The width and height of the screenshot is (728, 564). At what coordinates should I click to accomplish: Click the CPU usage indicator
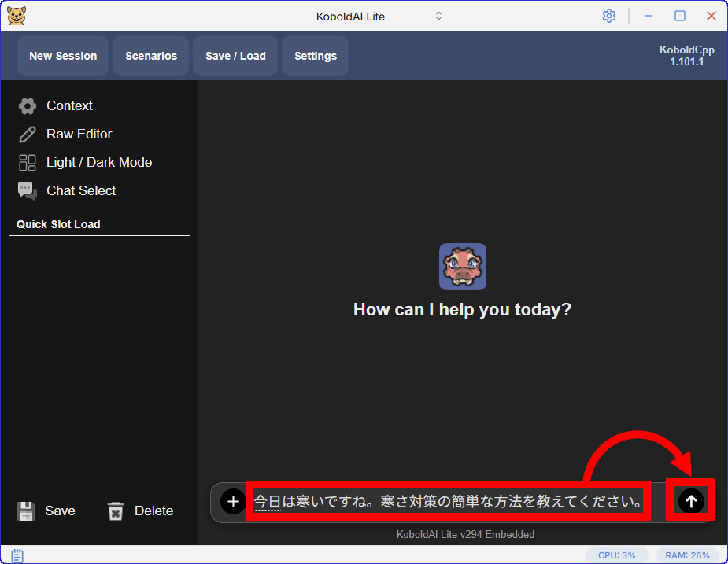pos(616,555)
